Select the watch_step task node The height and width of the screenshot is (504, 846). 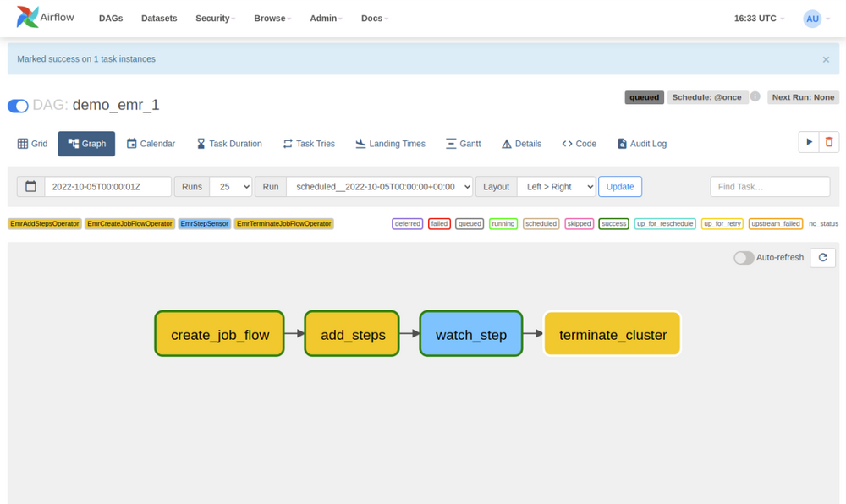pyautogui.click(x=470, y=333)
